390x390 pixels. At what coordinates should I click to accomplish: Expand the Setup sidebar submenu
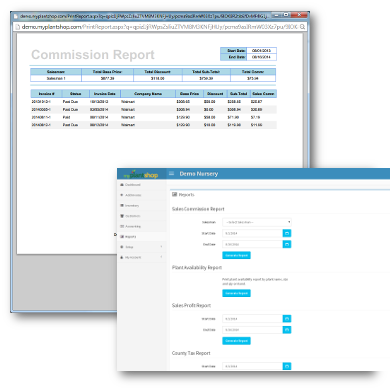[141, 247]
